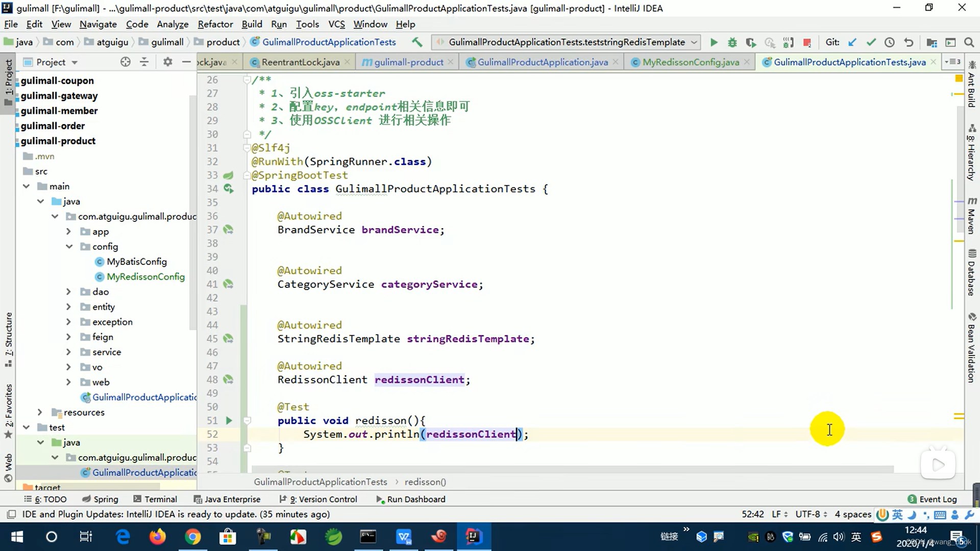Toggle the Maven tool window
The height and width of the screenshot is (551, 980).
972,215
